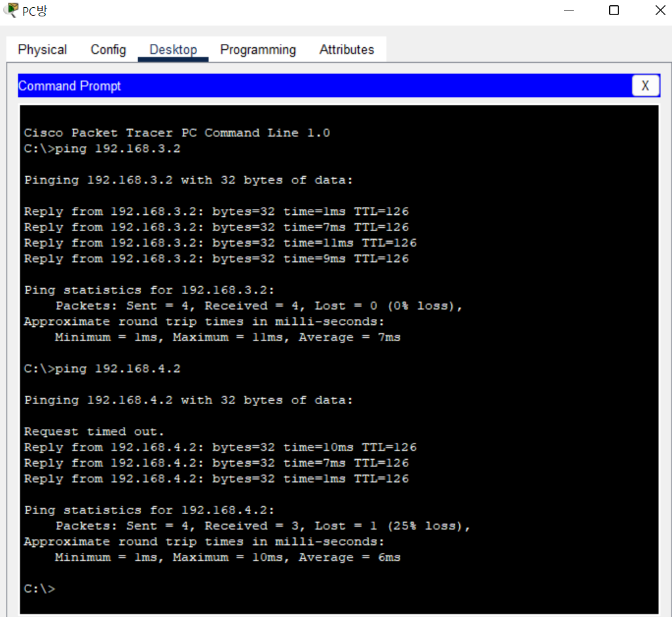Click the '(25% loss)' packets line
Image resolution: width=672 pixels, height=617 pixels.
tap(263, 526)
